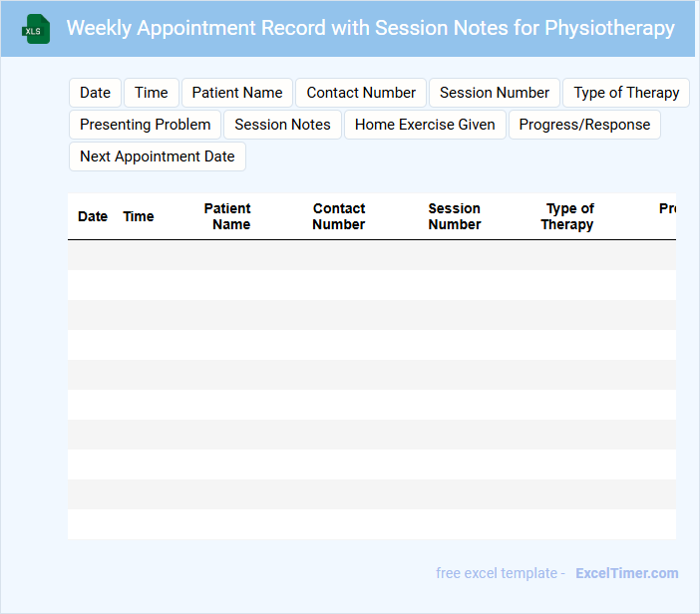Viewport: 700px width, 614px height.
Task: Click the Session Number tag
Action: [495, 93]
